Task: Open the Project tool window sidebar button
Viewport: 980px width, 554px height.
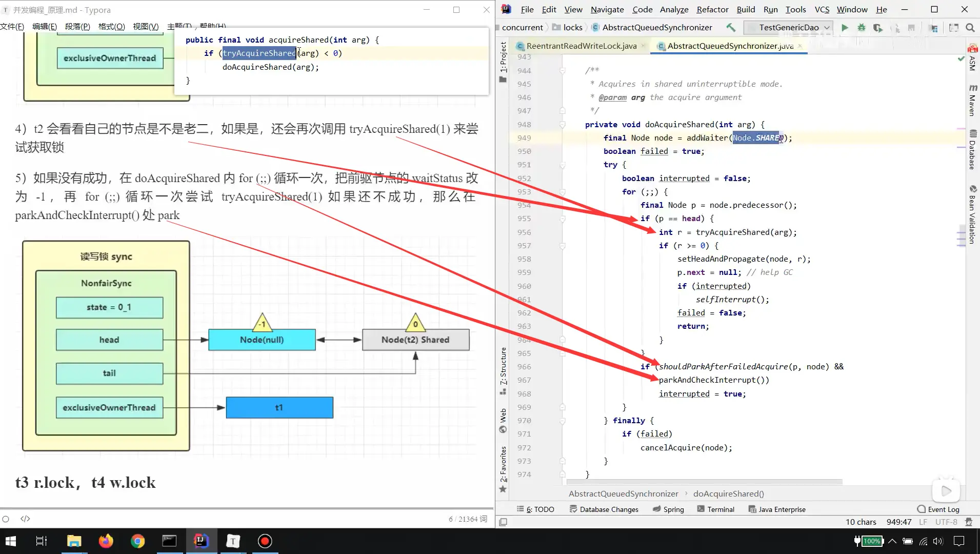Action: 503,62
